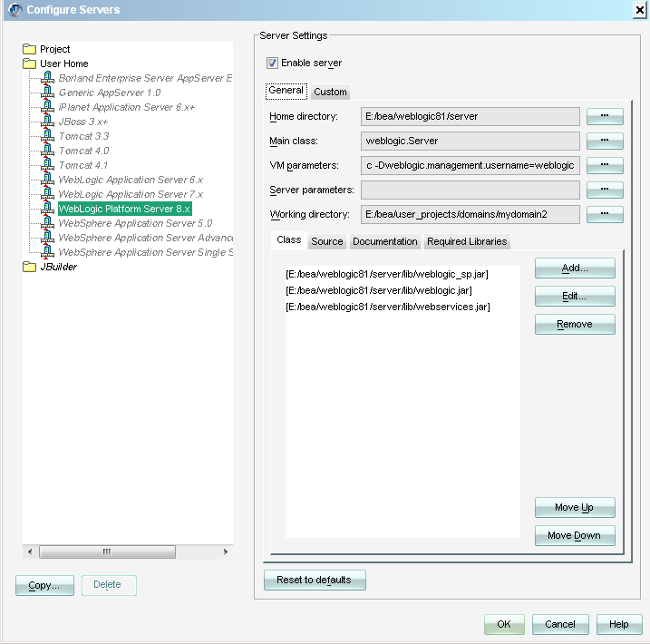
Task: Open the Class tab
Action: pos(289,240)
